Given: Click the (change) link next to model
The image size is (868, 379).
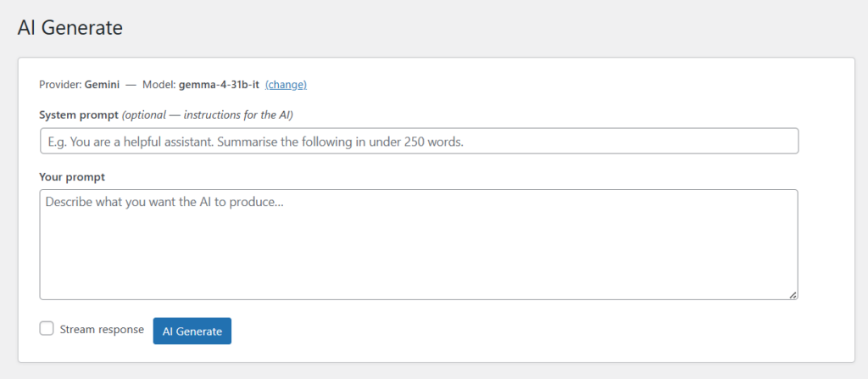Looking at the screenshot, I should coord(286,85).
